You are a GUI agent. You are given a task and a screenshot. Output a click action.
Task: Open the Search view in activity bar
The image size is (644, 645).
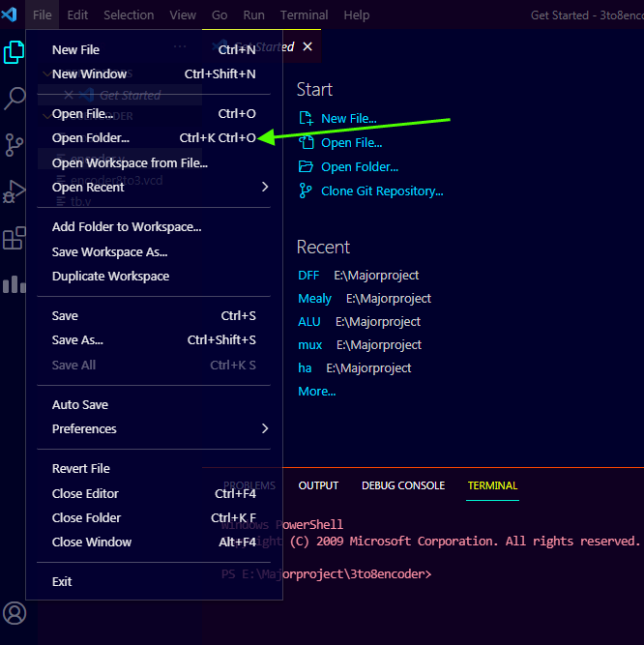[15, 99]
